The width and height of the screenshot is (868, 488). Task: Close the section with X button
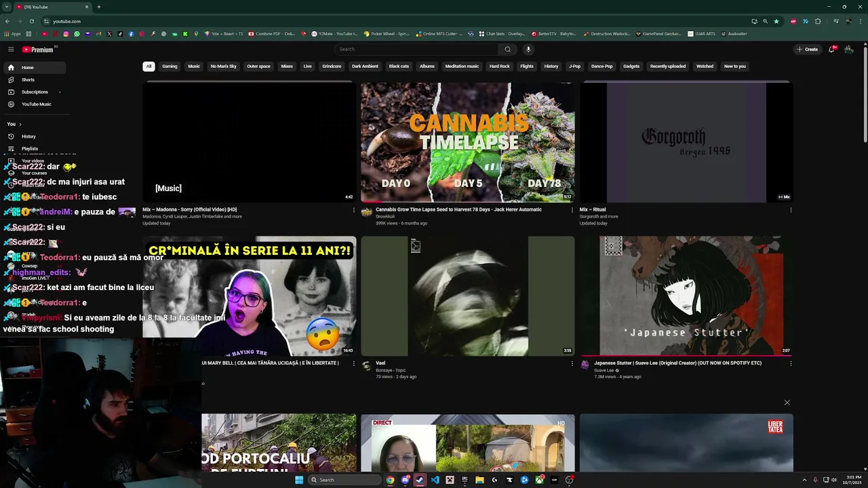tap(787, 403)
